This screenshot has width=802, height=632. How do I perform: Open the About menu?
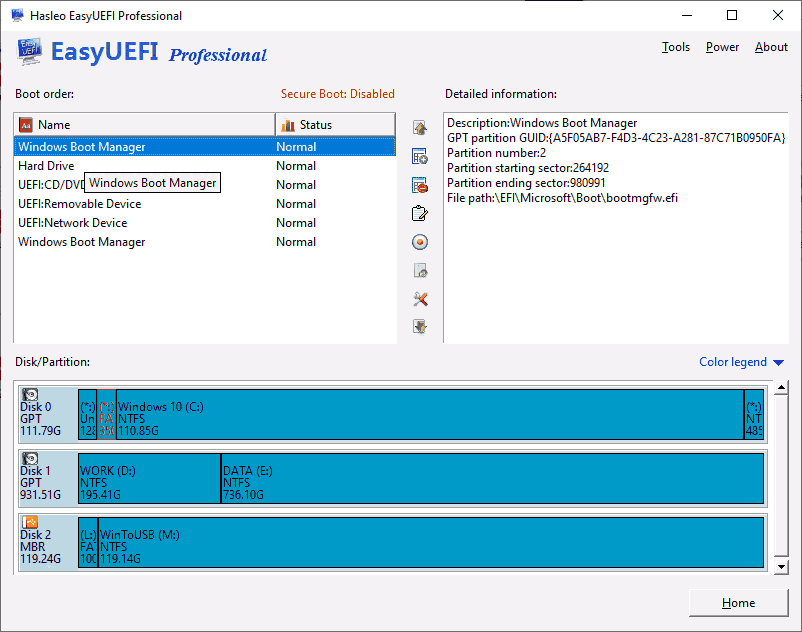(x=771, y=46)
